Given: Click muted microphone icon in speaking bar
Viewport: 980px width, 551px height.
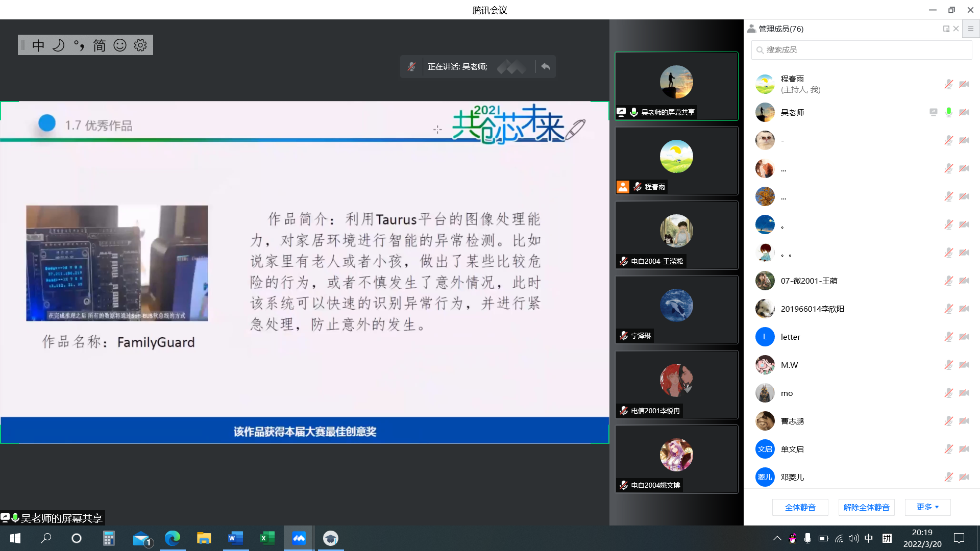Looking at the screenshot, I should [411, 67].
